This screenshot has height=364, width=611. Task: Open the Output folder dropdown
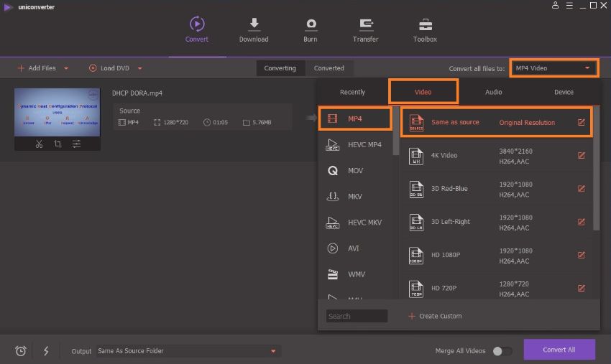pos(273,351)
